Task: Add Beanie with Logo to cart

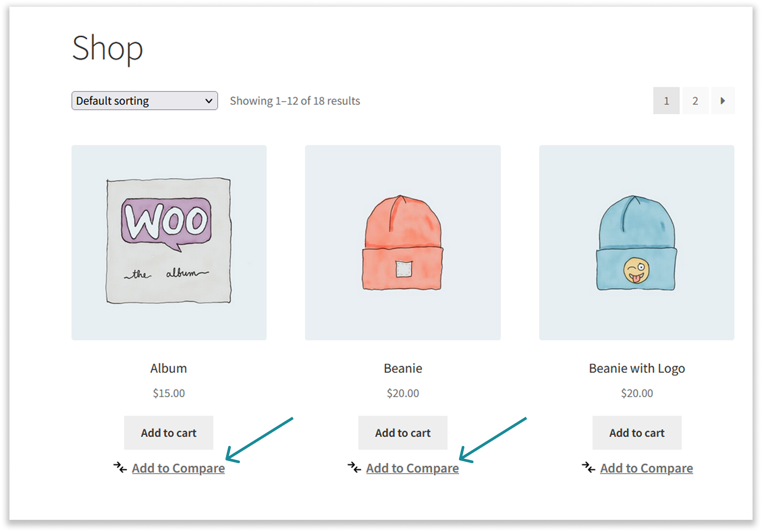Action: [637, 432]
